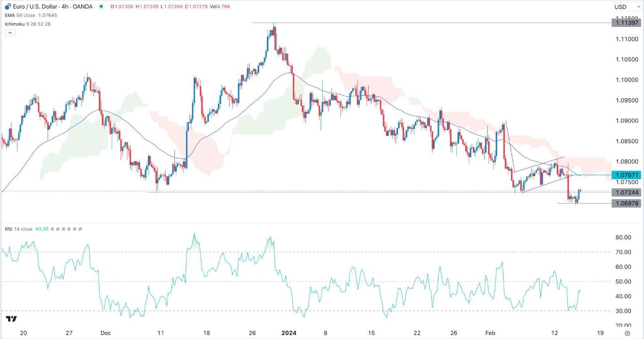The width and height of the screenshot is (644, 339).
Task: Click the Euro / U.S. Dollar symbol title
Action: click(x=35, y=7)
